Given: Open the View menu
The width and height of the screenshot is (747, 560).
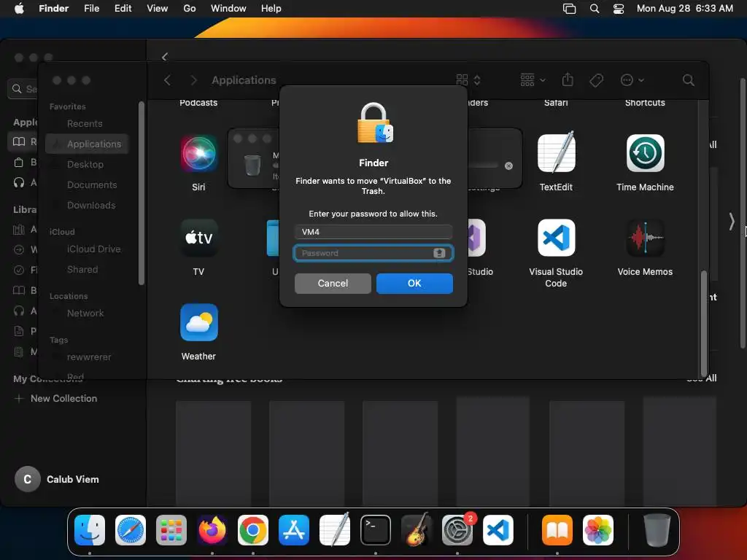Looking at the screenshot, I should click(158, 9).
